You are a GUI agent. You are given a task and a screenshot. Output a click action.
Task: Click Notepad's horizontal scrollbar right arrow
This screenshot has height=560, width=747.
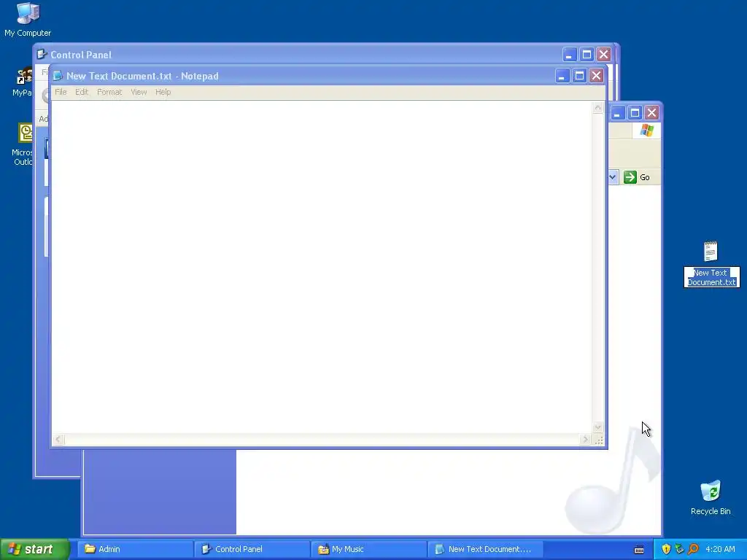click(586, 439)
